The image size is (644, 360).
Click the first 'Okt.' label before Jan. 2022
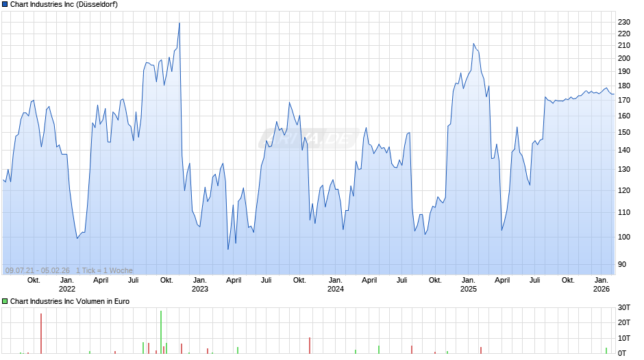[34, 280]
